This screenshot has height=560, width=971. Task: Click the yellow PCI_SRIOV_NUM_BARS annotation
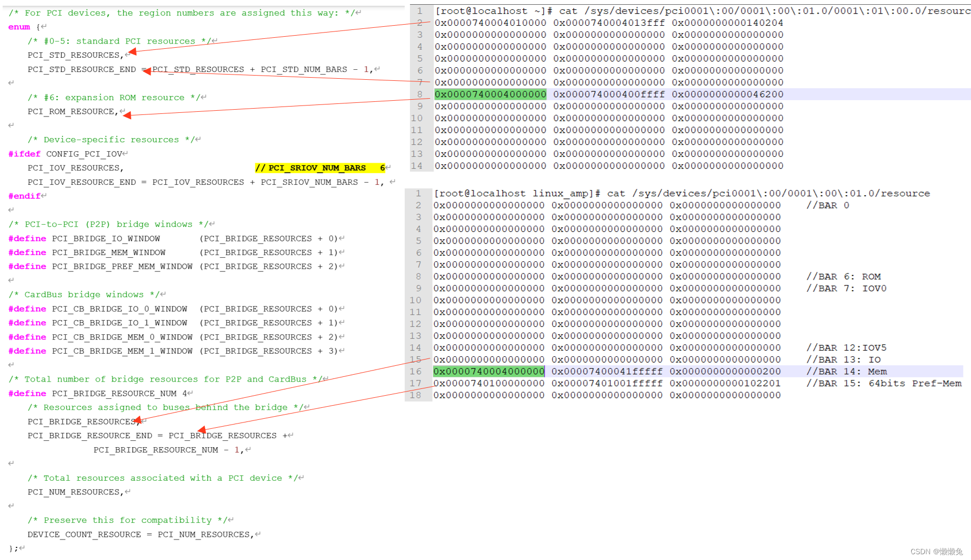point(319,167)
